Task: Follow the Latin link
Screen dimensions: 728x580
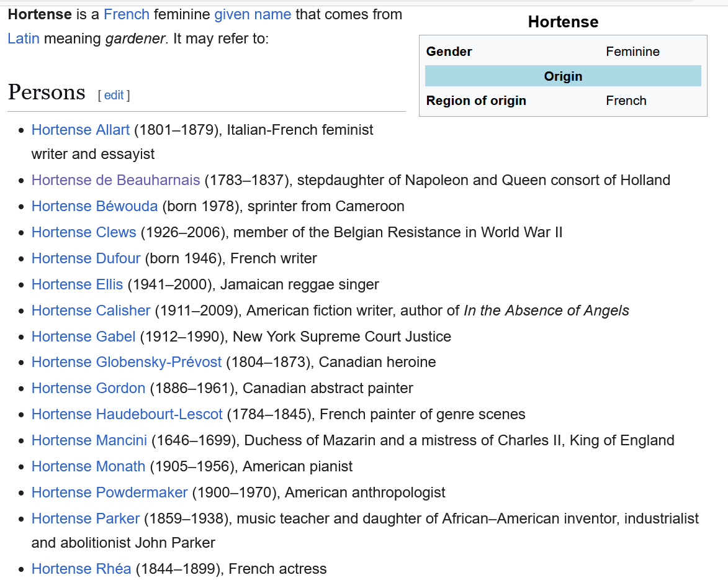Action: coord(24,39)
